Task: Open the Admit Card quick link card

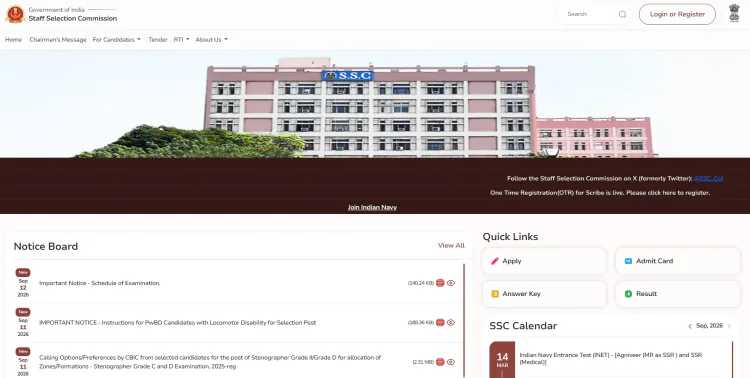Action: (678, 261)
